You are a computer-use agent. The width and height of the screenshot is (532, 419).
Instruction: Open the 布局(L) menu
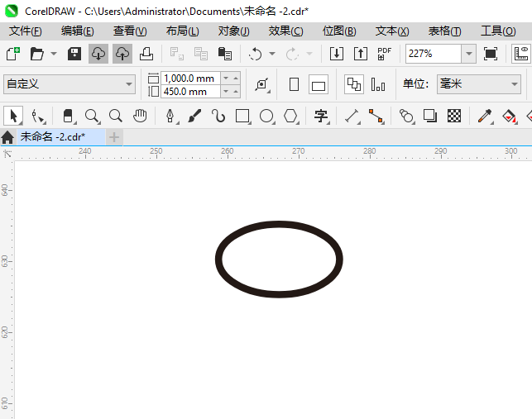[183, 31]
